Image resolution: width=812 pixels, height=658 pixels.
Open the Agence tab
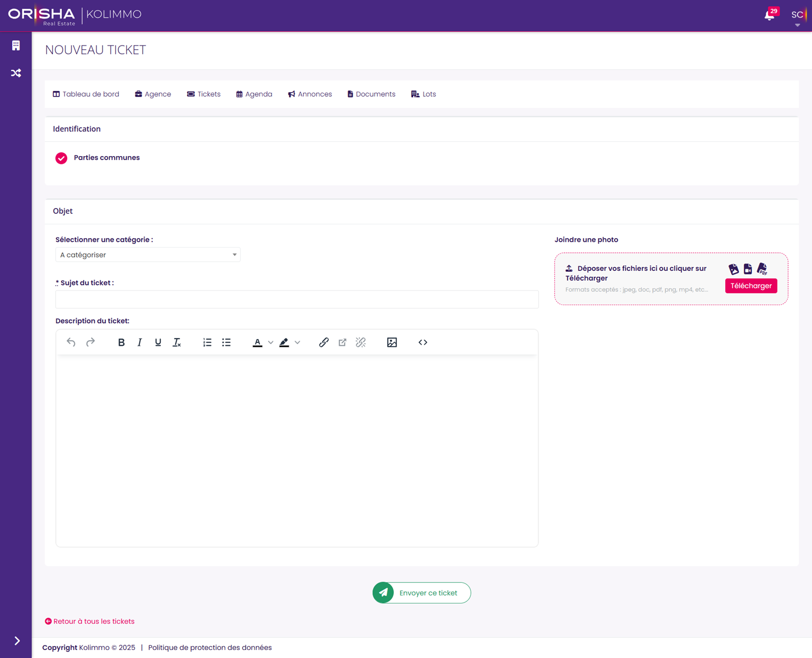pos(153,94)
